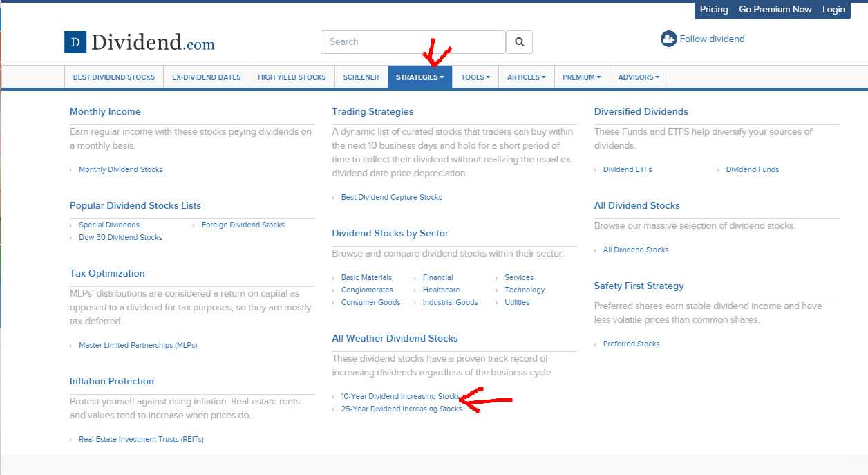Image resolution: width=868 pixels, height=475 pixels.
Task: Go to Best Dividend Stocks tab
Action: coord(114,77)
